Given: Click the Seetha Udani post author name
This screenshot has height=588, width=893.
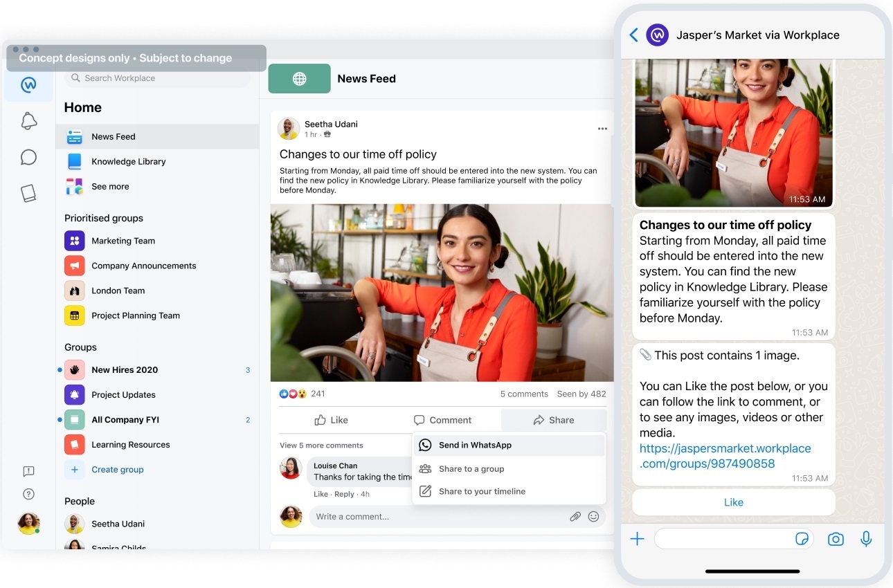Looking at the screenshot, I should pos(331,125).
